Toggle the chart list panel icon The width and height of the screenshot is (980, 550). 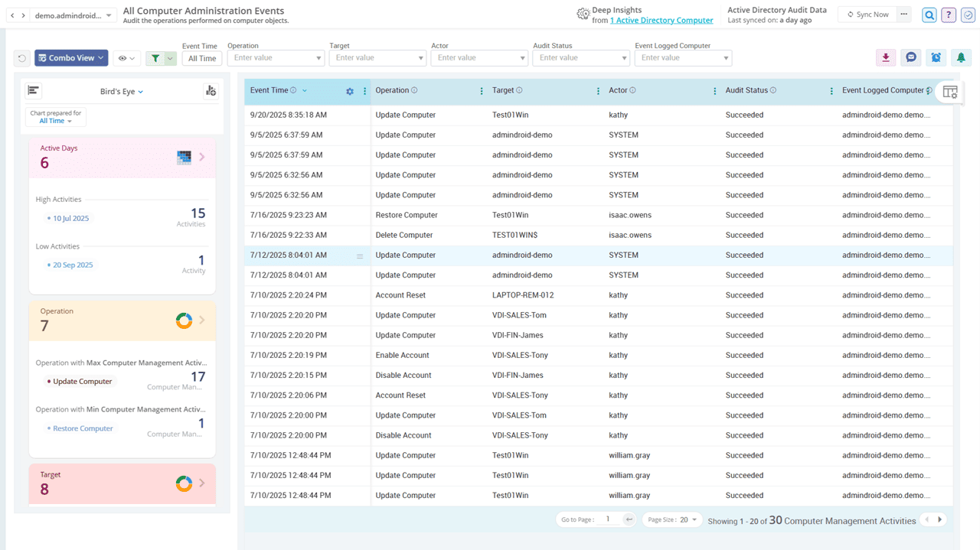click(x=34, y=91)
